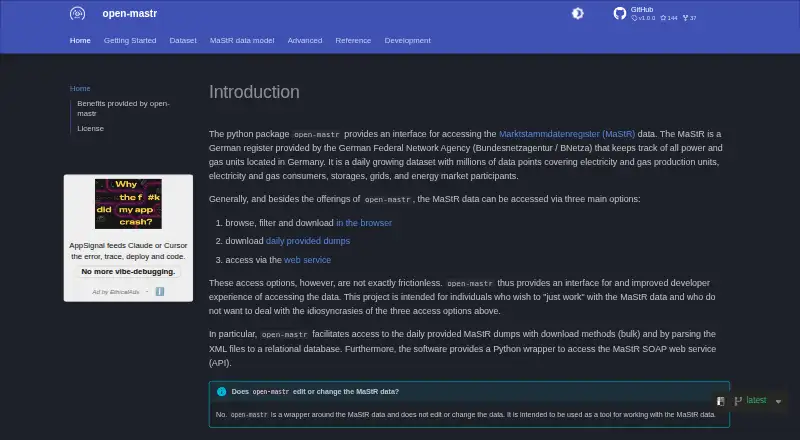Expand the version flyout dropdown arrow
The image size is (800, 440).
(779, 402)
